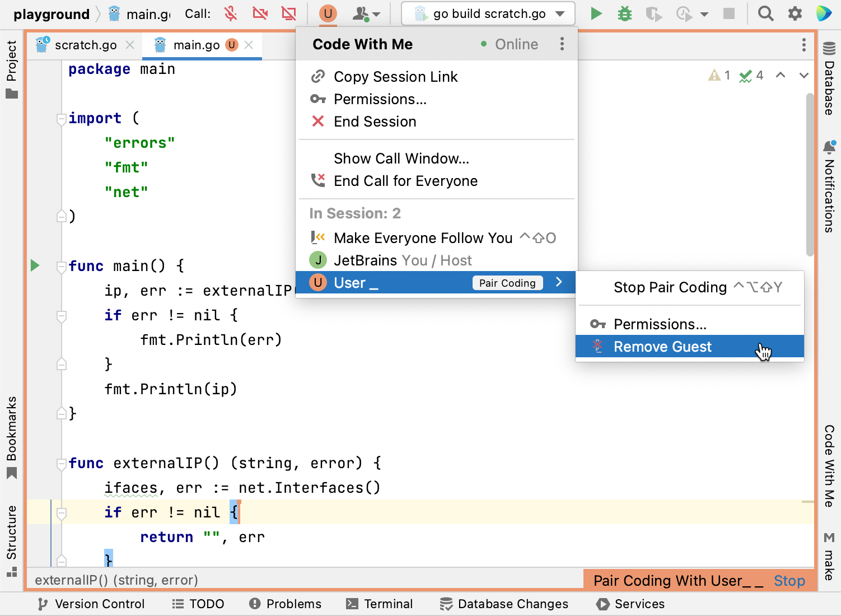The height and width of the screenshot is (616, 841).
Task: Open the go build scratch.go configuration dropdown
Action: click(x=488, y=13)
